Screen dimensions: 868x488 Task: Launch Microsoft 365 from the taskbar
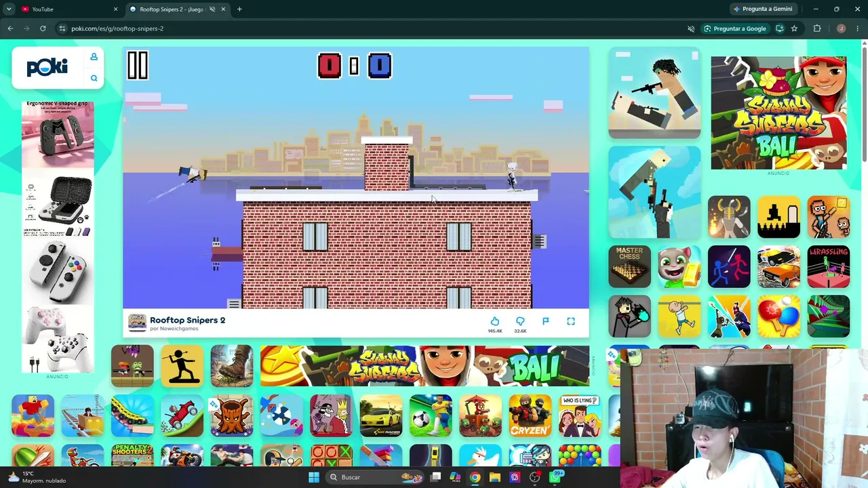pos(456,477)
